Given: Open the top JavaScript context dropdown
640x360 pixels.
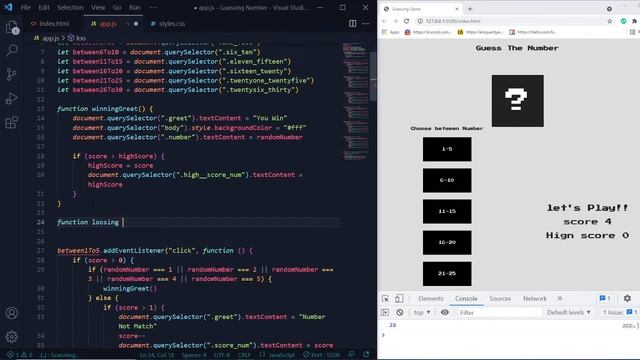Looking at the screenshot, I should coord(422,312).
